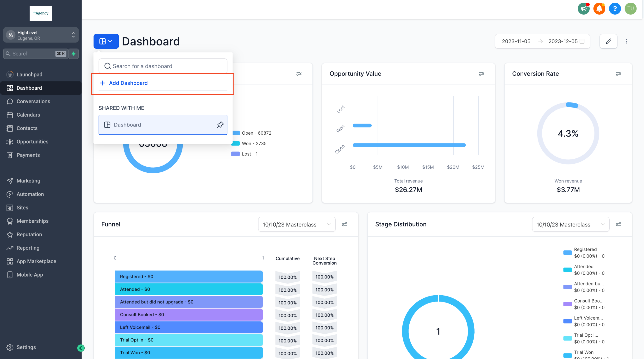
Task: Click the announcements megaphone icon
Action: tap(583, 9)
